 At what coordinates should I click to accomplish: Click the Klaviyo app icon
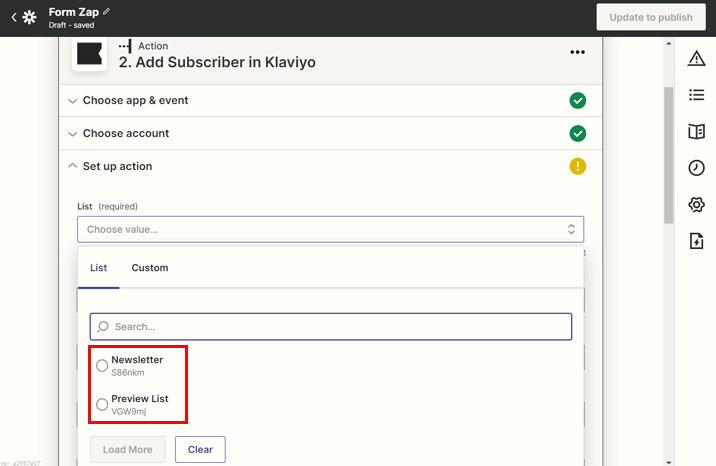pyautogui.click(x=89, y=54)
